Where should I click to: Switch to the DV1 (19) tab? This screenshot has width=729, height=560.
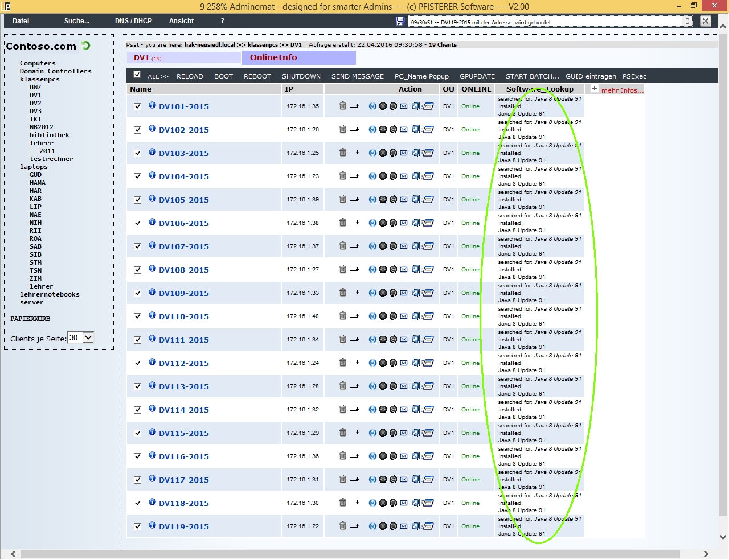(184, 58)
